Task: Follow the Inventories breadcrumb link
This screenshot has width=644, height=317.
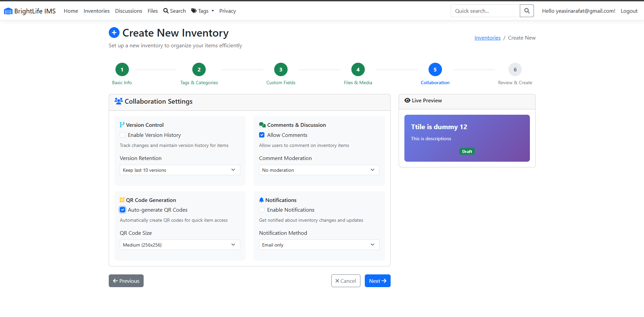Action: (487, 38)
